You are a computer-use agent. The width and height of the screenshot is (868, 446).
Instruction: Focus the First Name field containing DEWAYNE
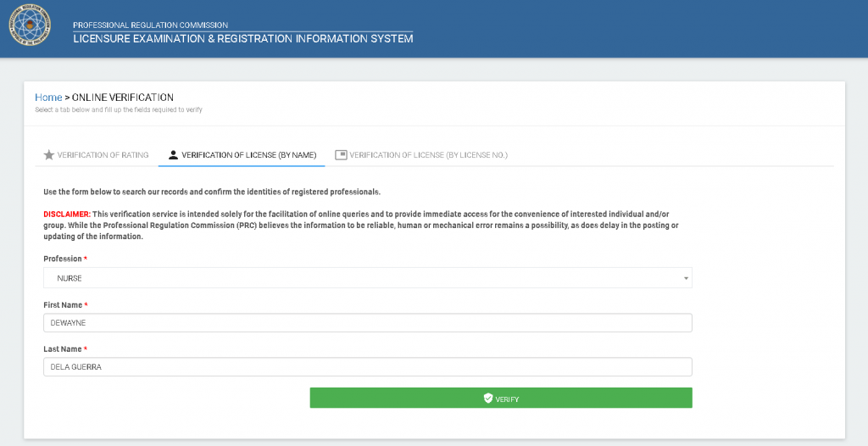point(368,323)
